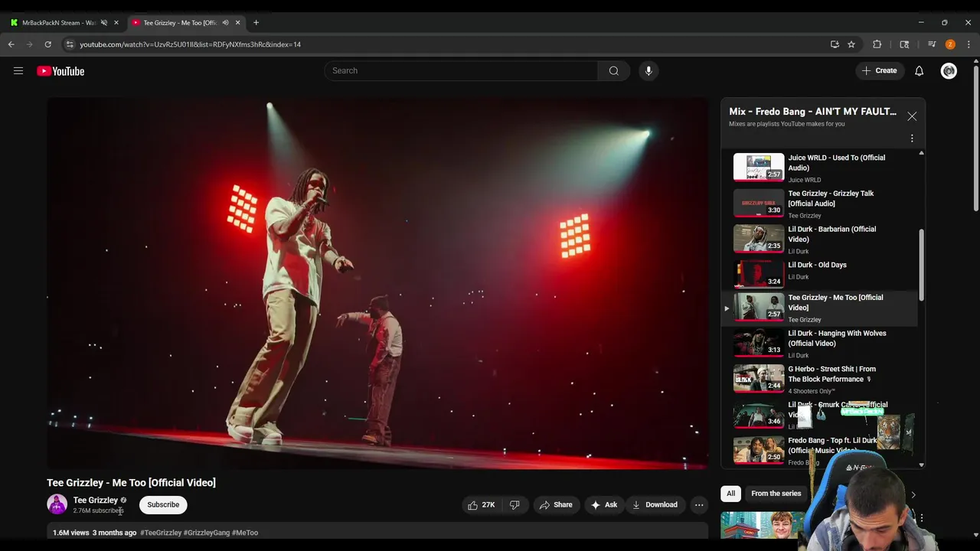
Task: Click the video title text
Action: coord(131,483)
